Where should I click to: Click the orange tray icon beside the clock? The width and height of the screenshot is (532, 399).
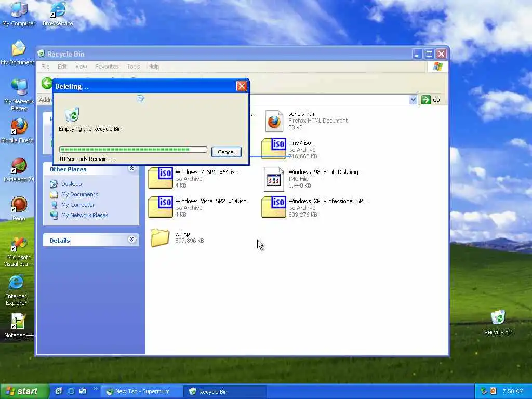tap(493, 391)
